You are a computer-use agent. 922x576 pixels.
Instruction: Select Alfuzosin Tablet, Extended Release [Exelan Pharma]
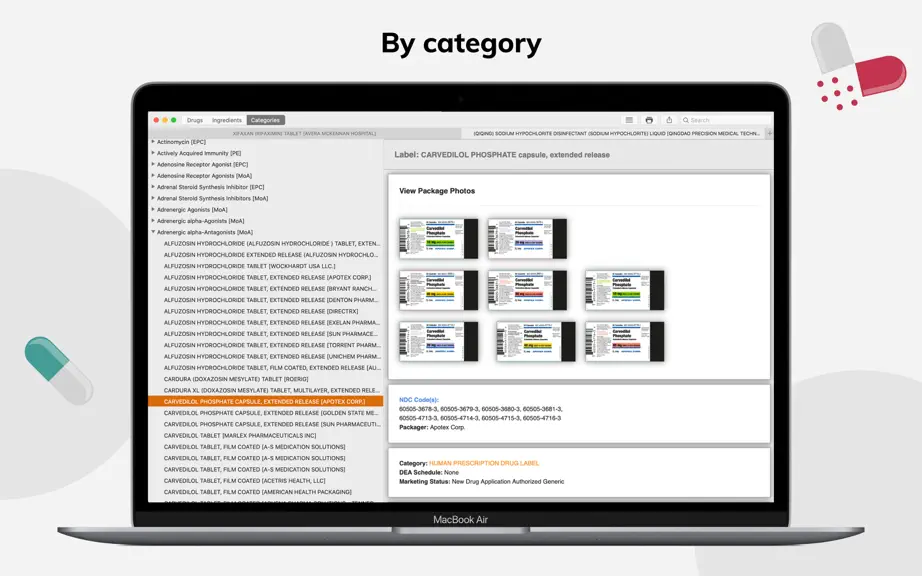coord(266,322)
